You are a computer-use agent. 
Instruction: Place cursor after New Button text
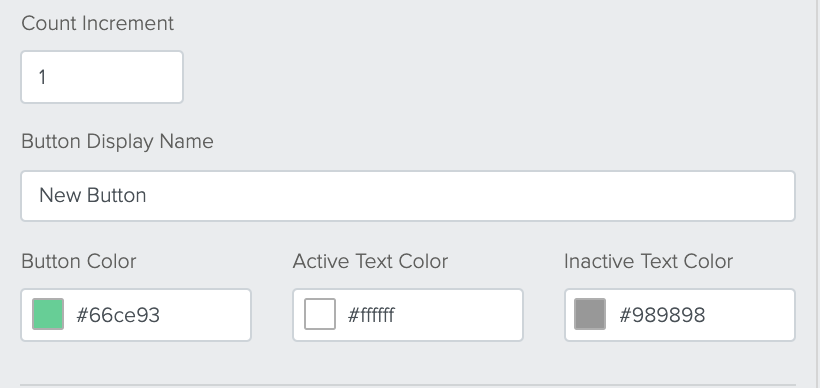[x=147, y=196]
